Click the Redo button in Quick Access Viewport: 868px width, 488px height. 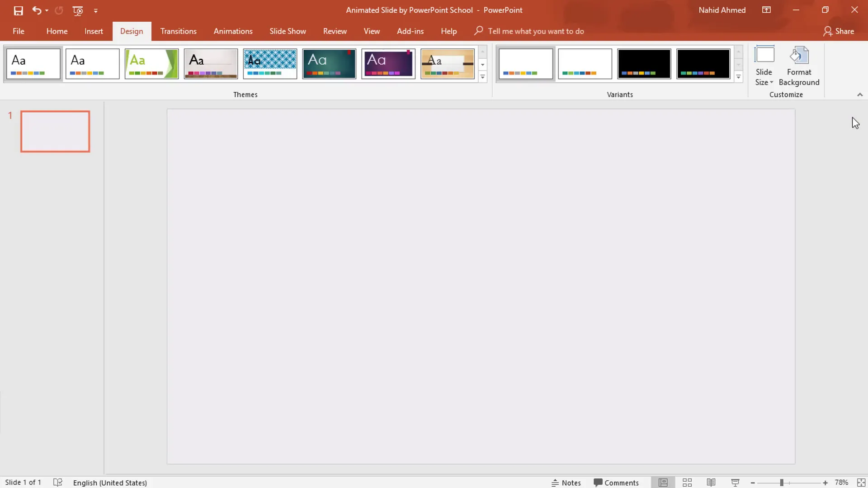point(59,10)
